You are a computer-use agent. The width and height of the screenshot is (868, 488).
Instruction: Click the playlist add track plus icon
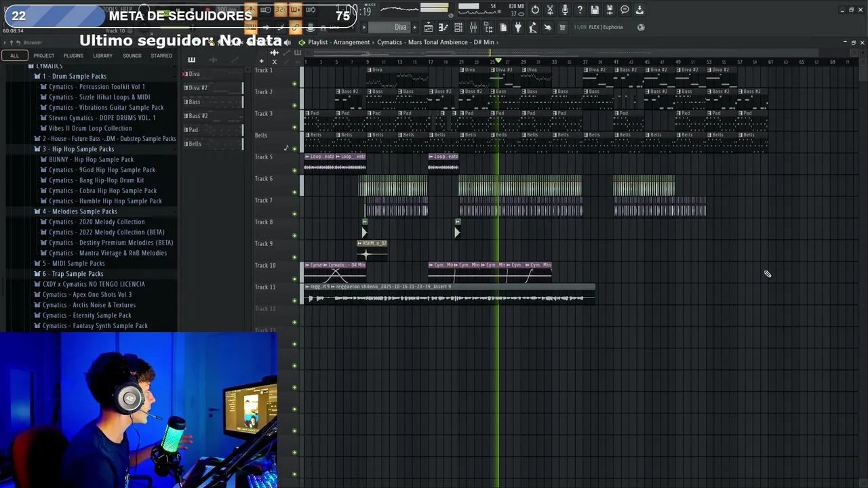point(261,61)
